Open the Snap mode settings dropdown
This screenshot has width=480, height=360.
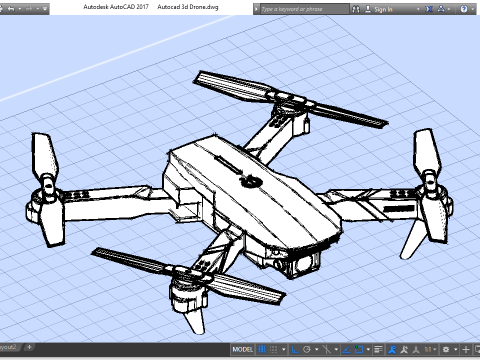pos(283,349)
